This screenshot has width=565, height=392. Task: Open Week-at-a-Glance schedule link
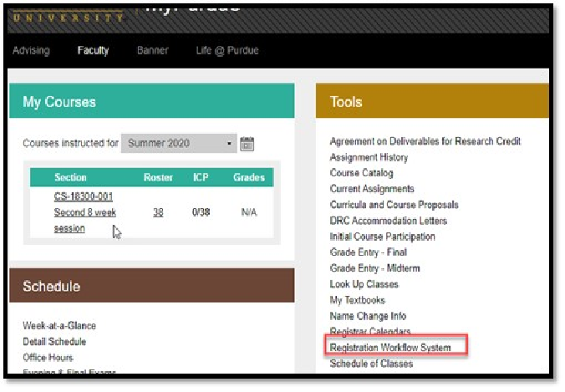tap(59, 326)
